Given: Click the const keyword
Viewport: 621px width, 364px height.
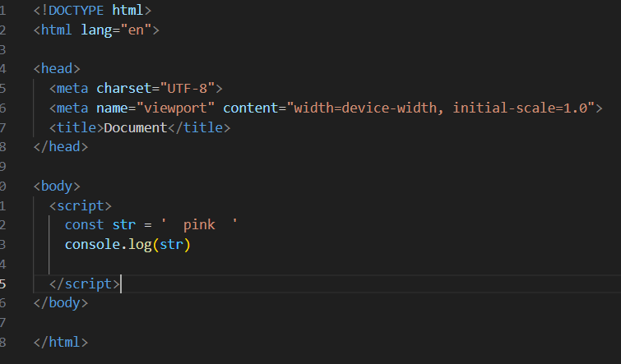Looking at the screenshot, I should (84, 225).
